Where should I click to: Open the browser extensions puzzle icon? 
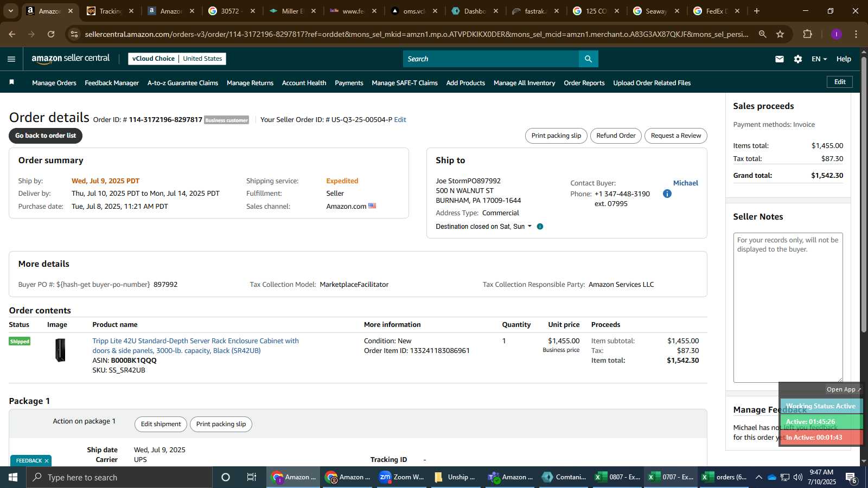click(x=808, y=34)
